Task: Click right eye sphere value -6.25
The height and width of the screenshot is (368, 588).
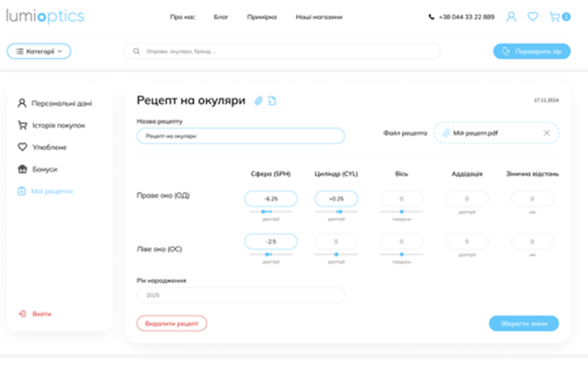Action: pos(271,199)
